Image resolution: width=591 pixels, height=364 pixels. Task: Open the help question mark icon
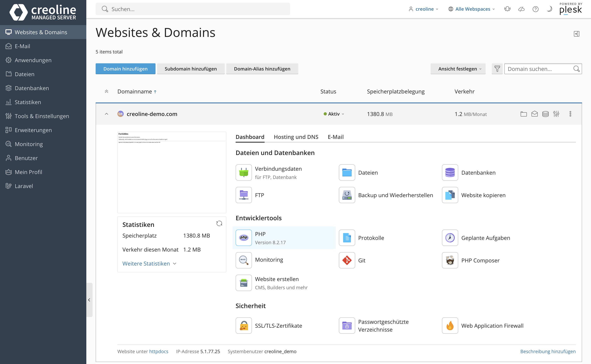[535, 9]
